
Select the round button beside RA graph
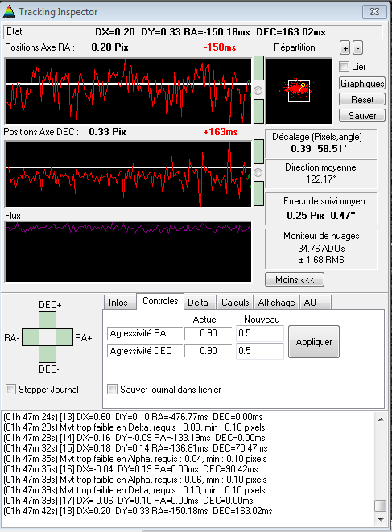point(258,91)
